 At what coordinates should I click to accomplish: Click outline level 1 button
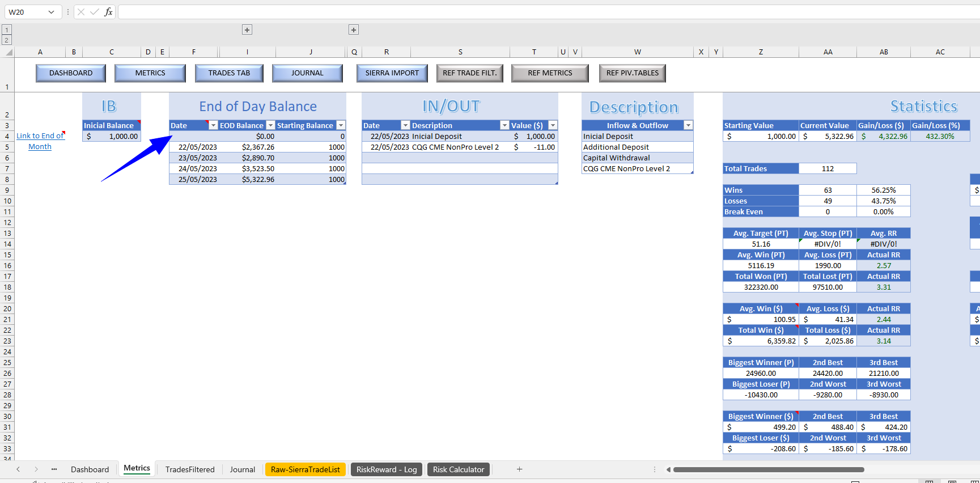[7, 30]
